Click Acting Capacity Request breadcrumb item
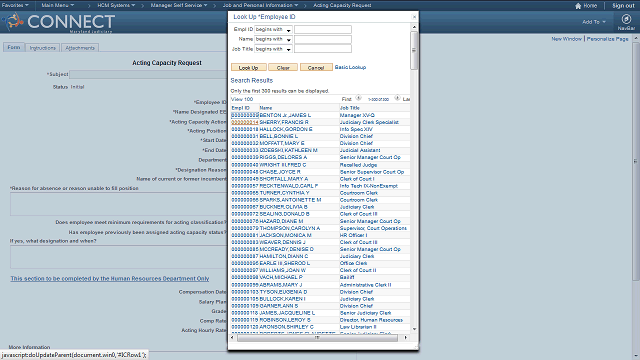Viewport: 640px width, 360px height. point(342,5)
